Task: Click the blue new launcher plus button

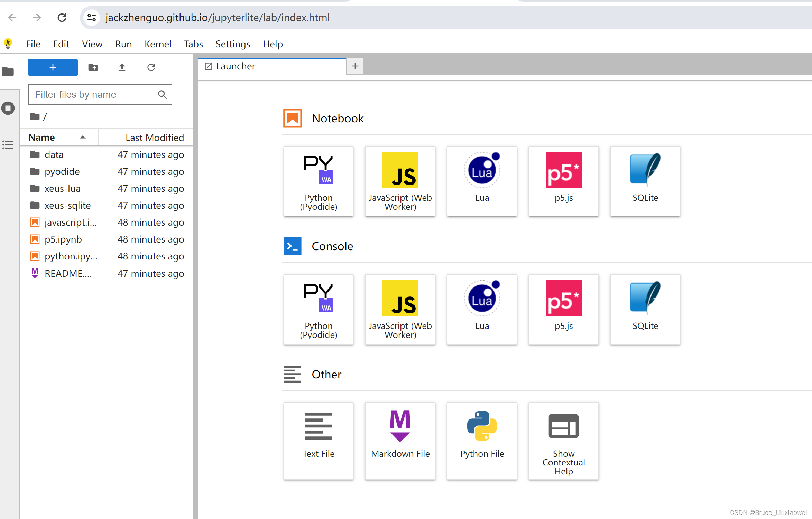Action: (x=53, y=67)
